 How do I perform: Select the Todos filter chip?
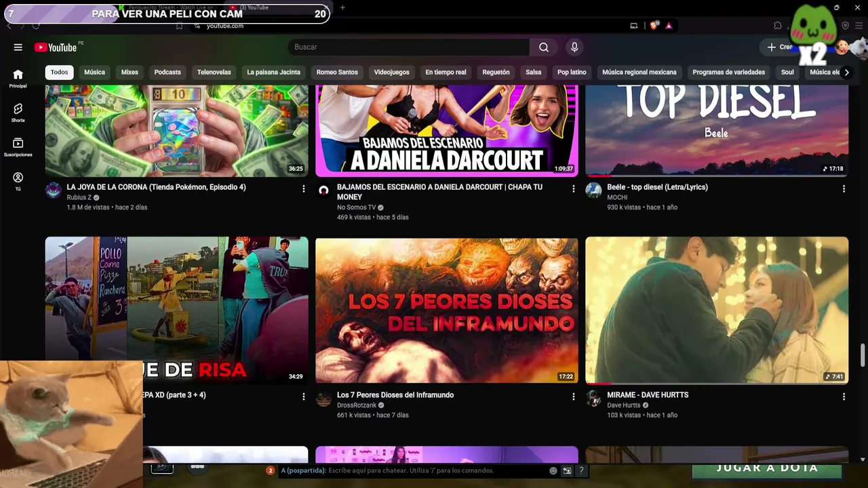[x=60, y=73]
